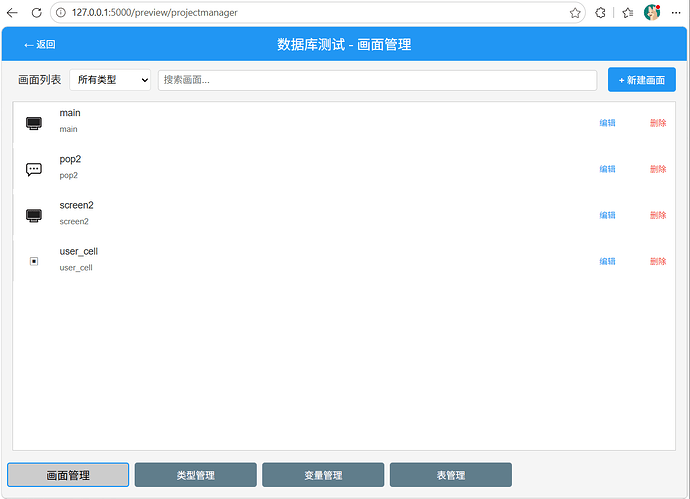Click the user_cell square icon
This screenshot has height=499, width=690.
tap(34, 261)
